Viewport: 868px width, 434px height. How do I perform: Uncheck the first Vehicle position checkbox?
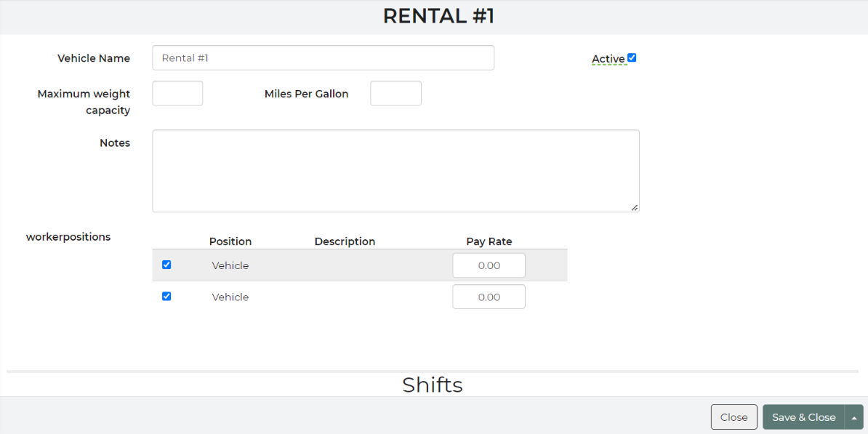(x=166, y=265)
